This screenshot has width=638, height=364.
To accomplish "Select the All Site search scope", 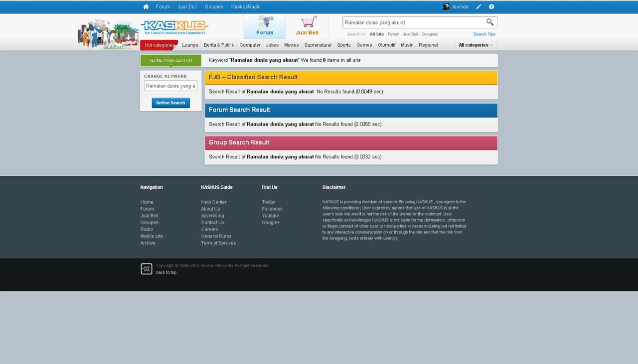I will tap(377, 34).
